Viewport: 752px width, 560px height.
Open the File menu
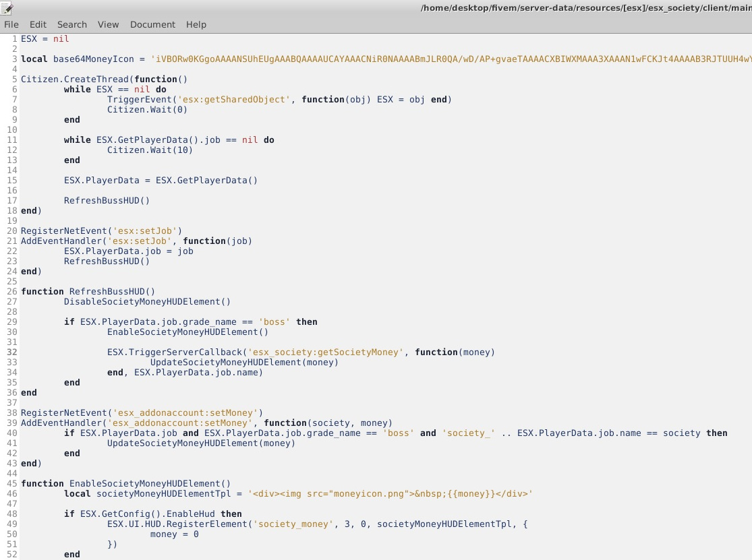(11, 24)
